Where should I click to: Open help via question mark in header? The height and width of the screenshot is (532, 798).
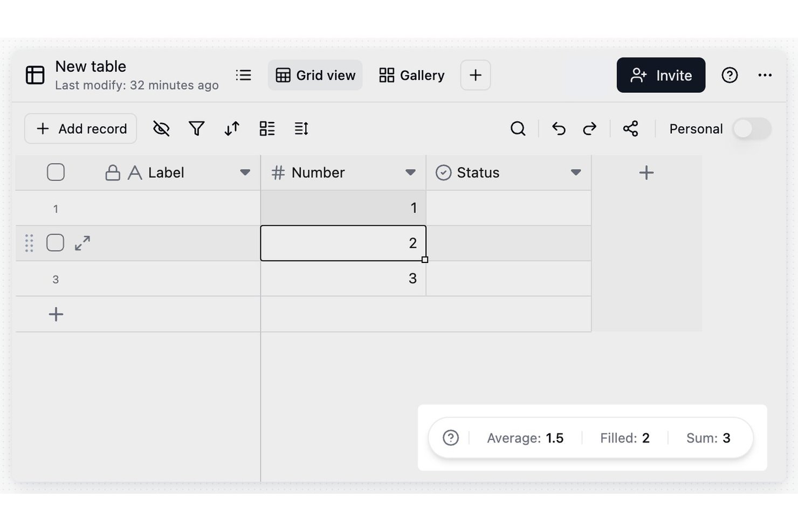(730, 75)
